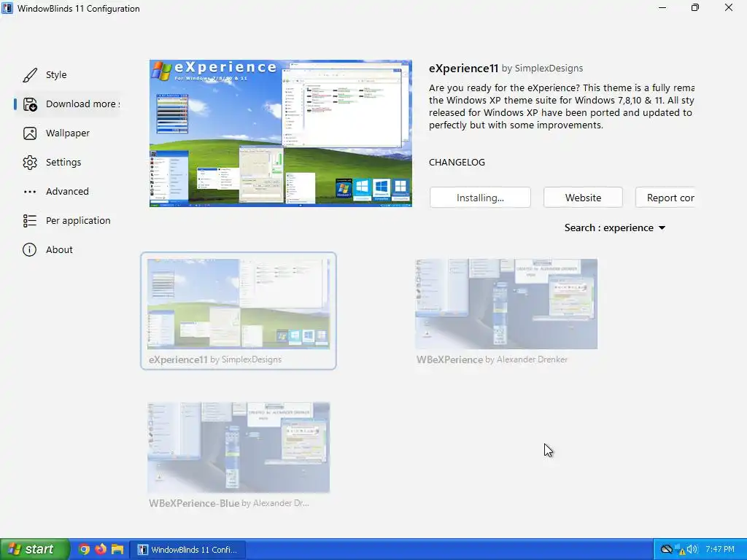The height and width of the screenshot is (560, 747).
Task: Open the About page label
Action: click(59, 249)
